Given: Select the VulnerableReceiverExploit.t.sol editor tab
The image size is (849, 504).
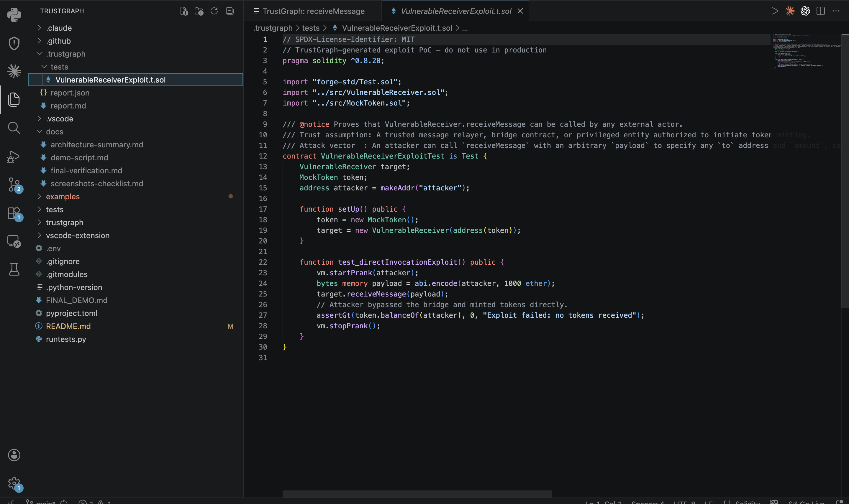Looking at the screenshot, I should pos(455,11).
